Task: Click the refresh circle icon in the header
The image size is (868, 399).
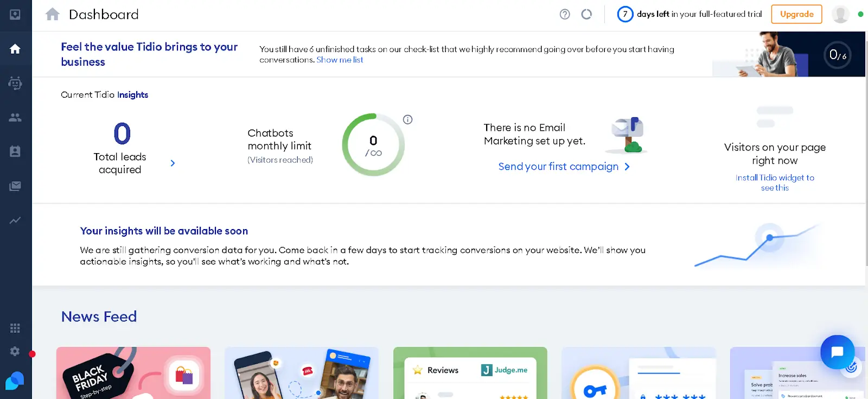Action: pos(586,14)
